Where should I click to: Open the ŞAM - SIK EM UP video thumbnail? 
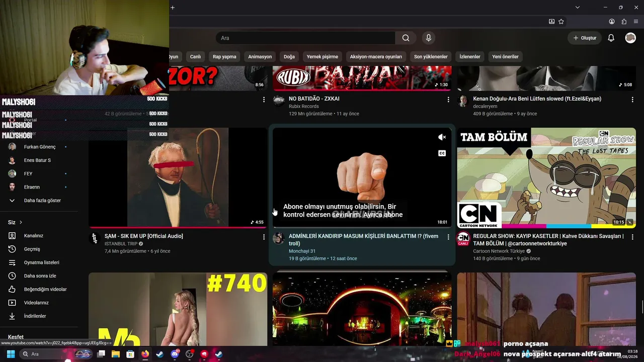click(178, 177)
